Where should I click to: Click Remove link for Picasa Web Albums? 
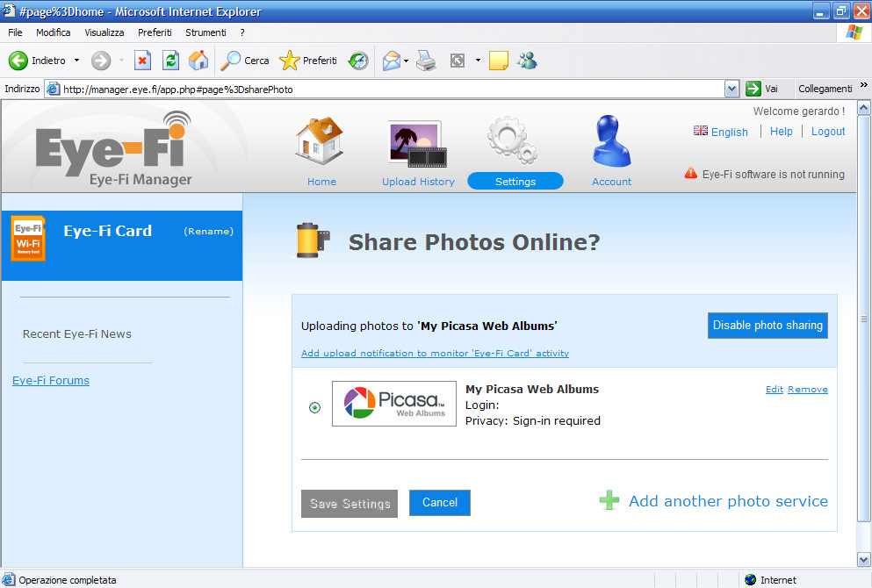click(x=808, y=389)
